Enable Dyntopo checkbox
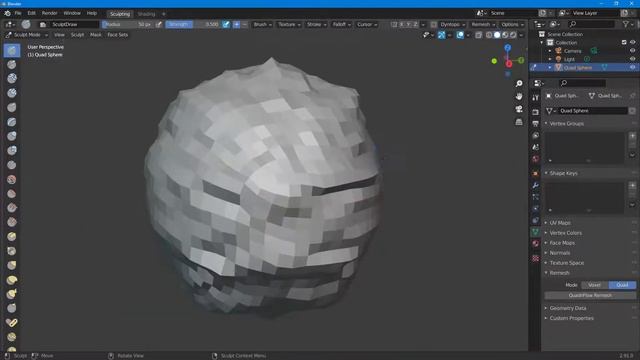This screenshot has width=640, height=360. [433, 24]
